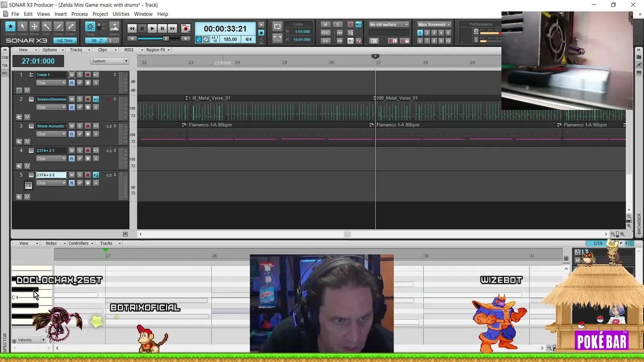Toggle input echo on Z3TA+ 2 2 track
This screenshot has height=362, width=644.
[x=96, y=175]
